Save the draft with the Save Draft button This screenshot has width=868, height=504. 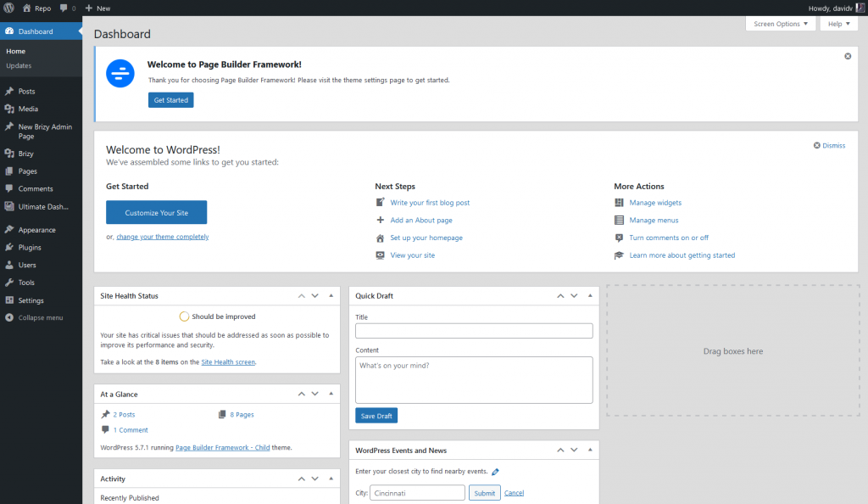click(376, 415)
